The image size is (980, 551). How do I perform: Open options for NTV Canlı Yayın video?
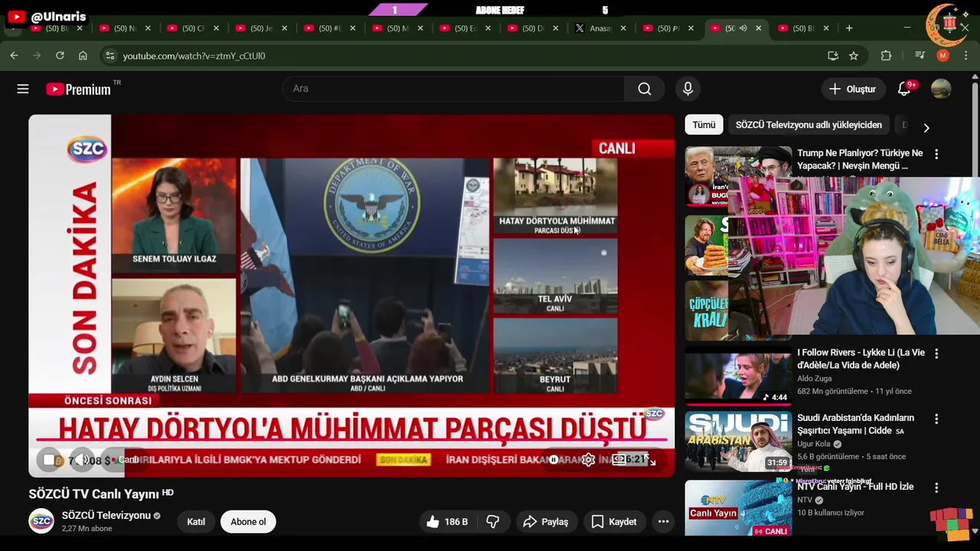936,487
